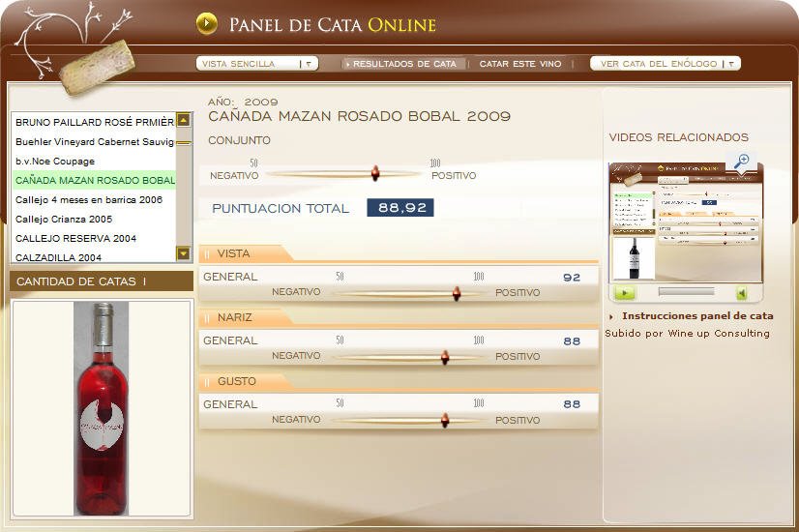This screenshot has height=532, width=799.
Task: Select CAÑADA MAZAN ROSADO BOBAL in the list
Action: tap(94, 180)
